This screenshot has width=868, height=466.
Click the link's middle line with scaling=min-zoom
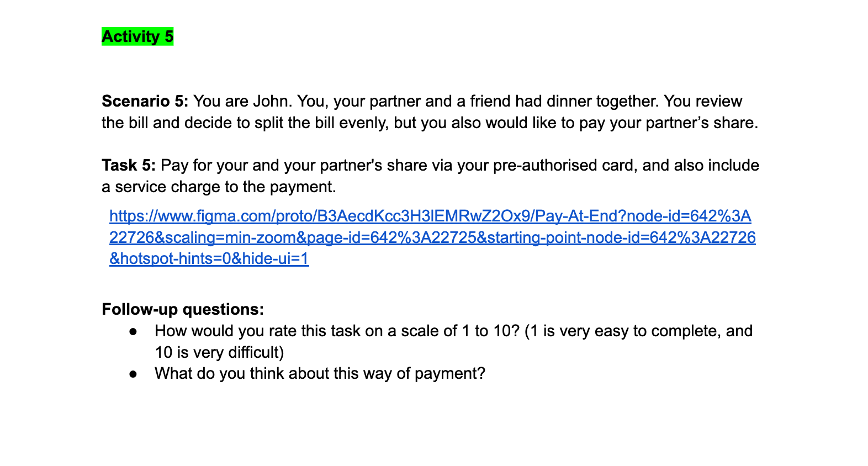coord(432,237)
